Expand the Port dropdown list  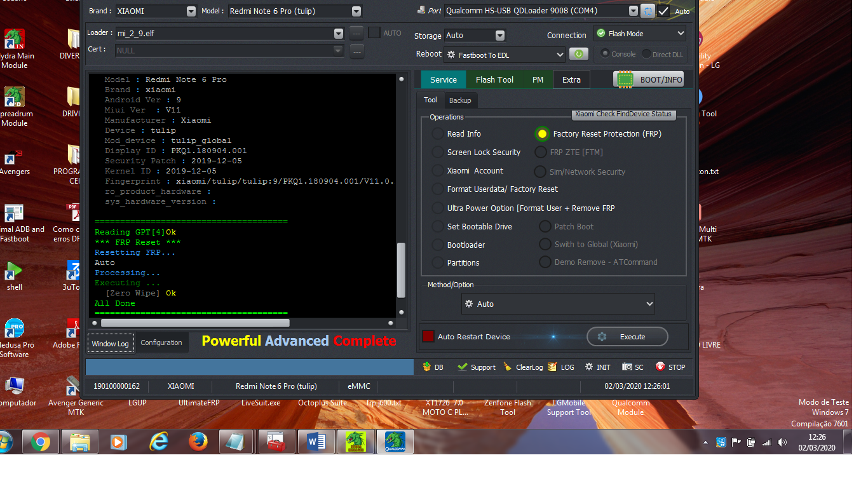(x=633, y=11)
